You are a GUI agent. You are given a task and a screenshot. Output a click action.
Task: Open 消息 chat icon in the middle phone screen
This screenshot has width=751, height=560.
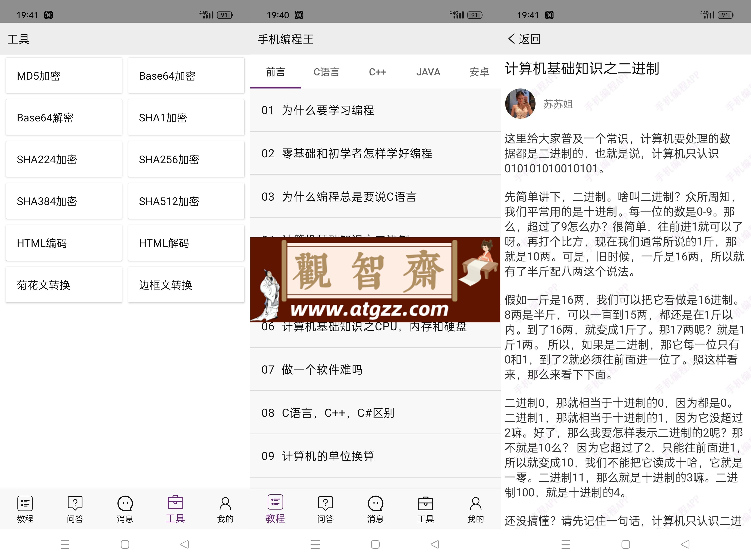tap(375, 503)
